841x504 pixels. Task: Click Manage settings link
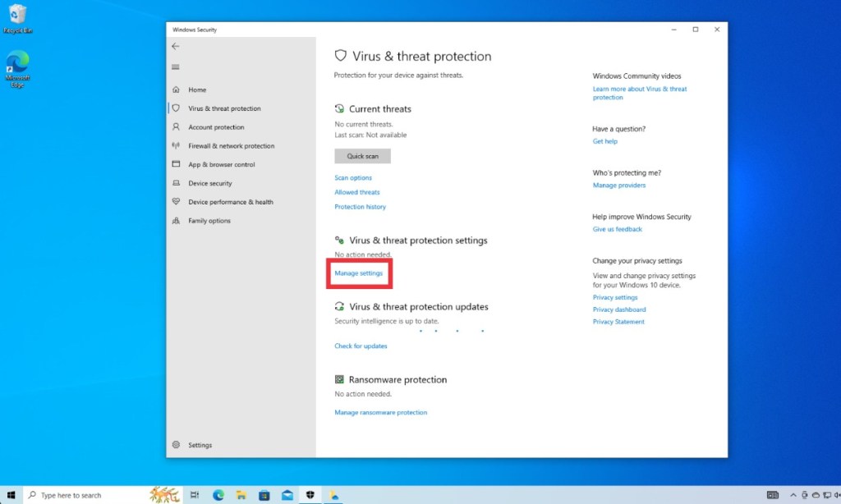[x=358, y=273]
